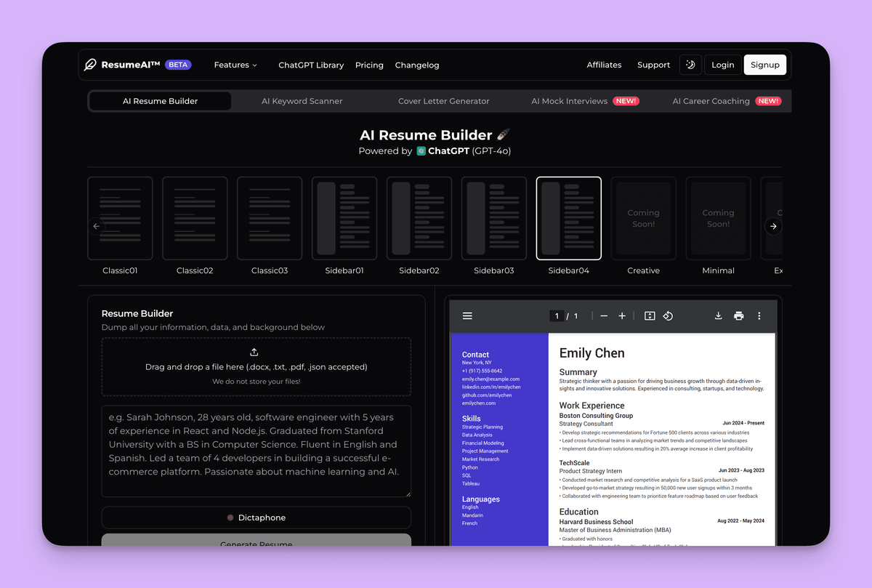This screenshot has width=872, height=588.
Task: Click the resume information text area
Action: (x=256, y=451)
